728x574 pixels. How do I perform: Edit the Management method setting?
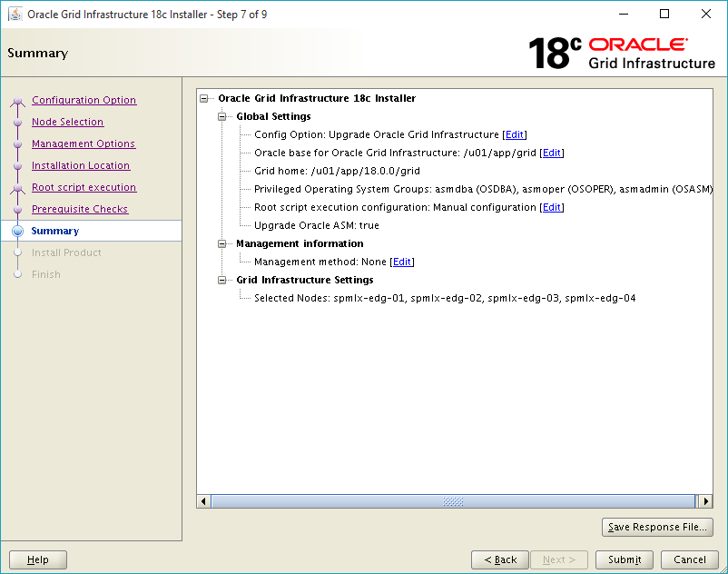pos(402,262)
